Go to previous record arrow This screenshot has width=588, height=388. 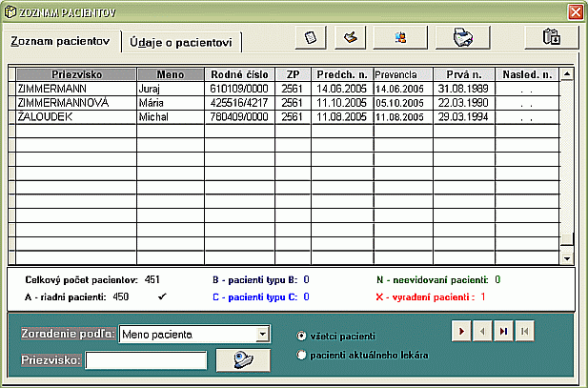point(482,331)
